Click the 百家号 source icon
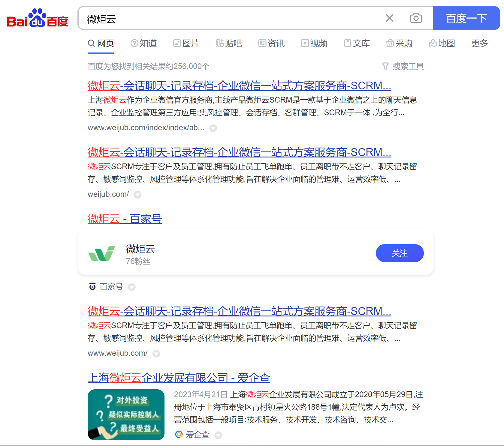The image size is (504, 446). 92,287
